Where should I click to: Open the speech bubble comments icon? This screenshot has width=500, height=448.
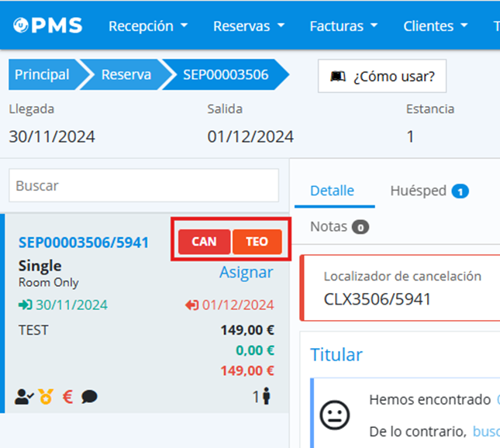click(x=89, y=397)
